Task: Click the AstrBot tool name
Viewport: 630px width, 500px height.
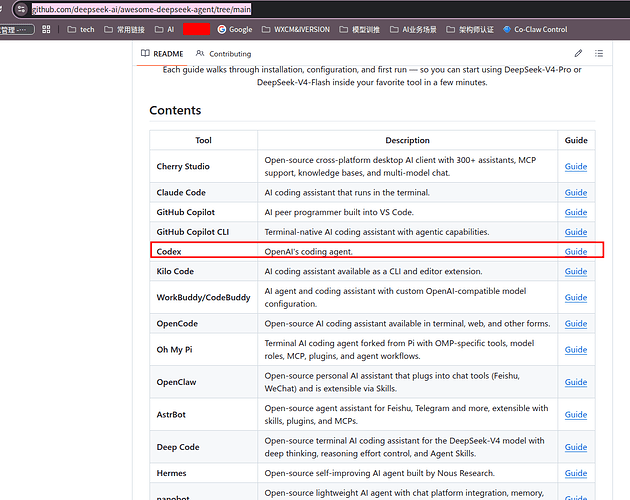Action: (x=171, y=415)
